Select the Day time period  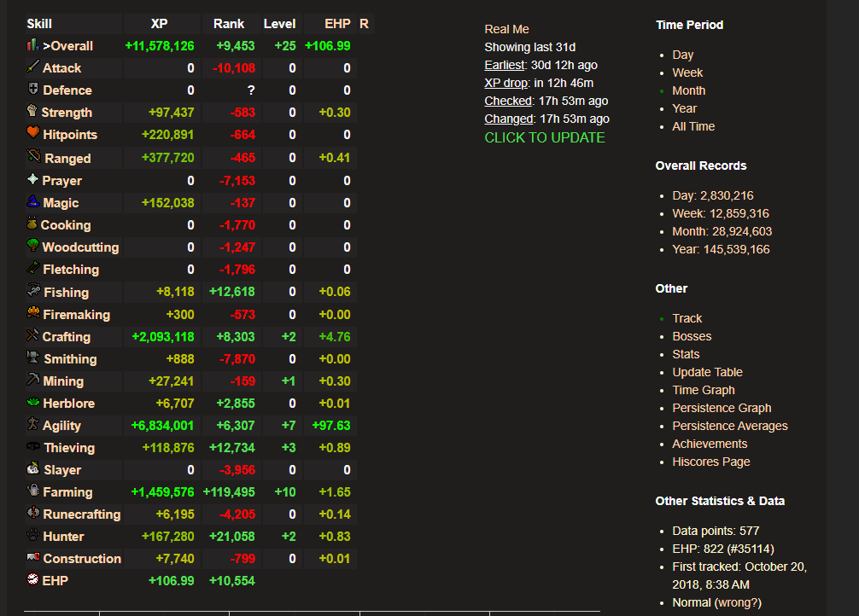coord(682,55)
